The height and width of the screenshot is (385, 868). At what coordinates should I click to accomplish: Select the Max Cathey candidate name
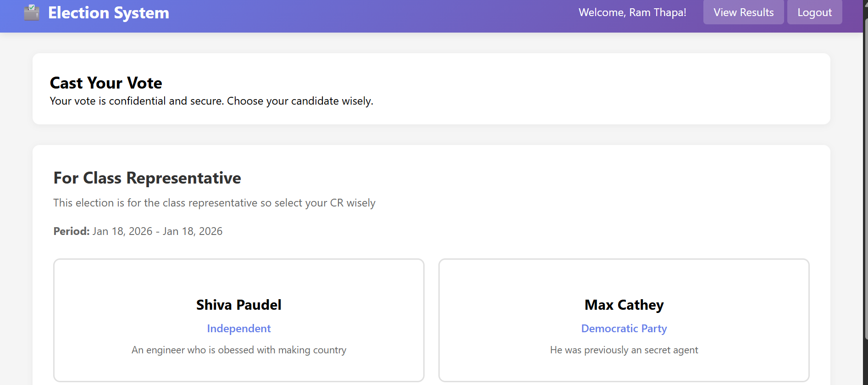[624, 305]
